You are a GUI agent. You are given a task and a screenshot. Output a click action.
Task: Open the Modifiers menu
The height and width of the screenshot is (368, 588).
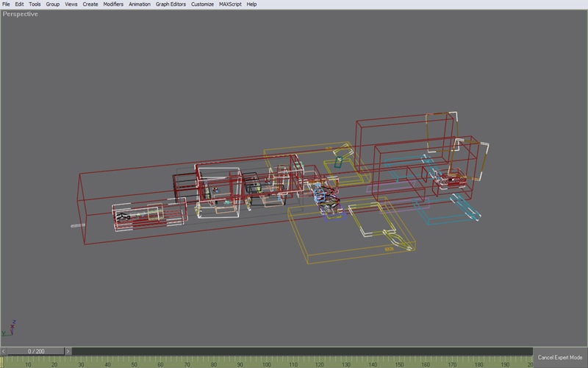tap(113, 4)
